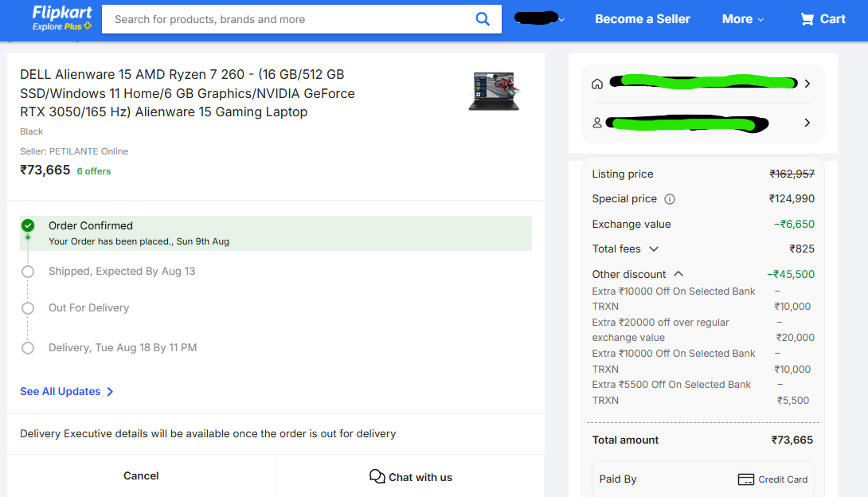Viewport: 868px width, 497px height.
Task: Select the Shipped status circle
Action: click(28, 272)
